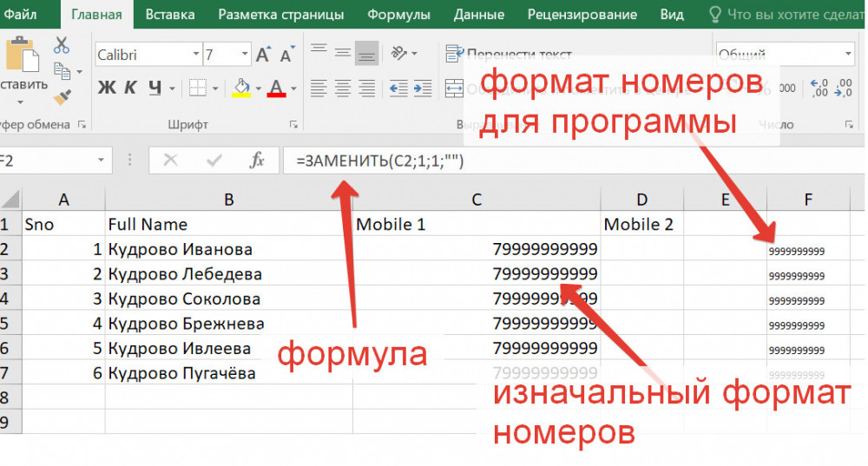Increase font size with large A icon
868x466 pixels.
[263, 55]
